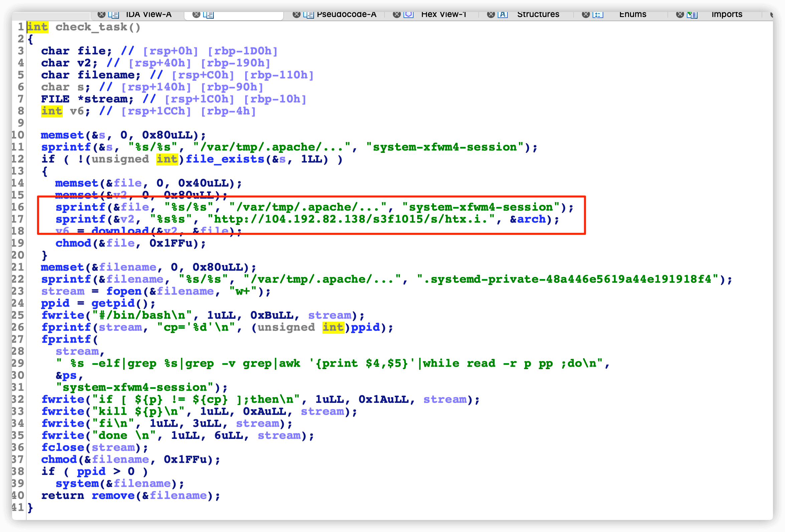785x532 pixels.
Task: Close the IDA View-A tab
Action: [x=101, y=14]
